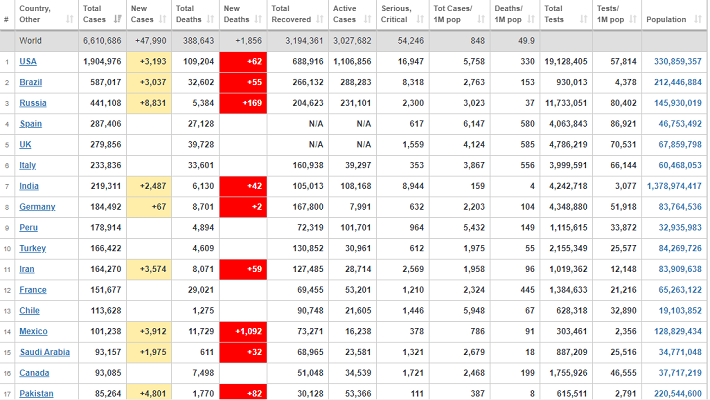Select Saudi Arabia new deaths +32 cell
710x400 pixels.
[243, 352]
